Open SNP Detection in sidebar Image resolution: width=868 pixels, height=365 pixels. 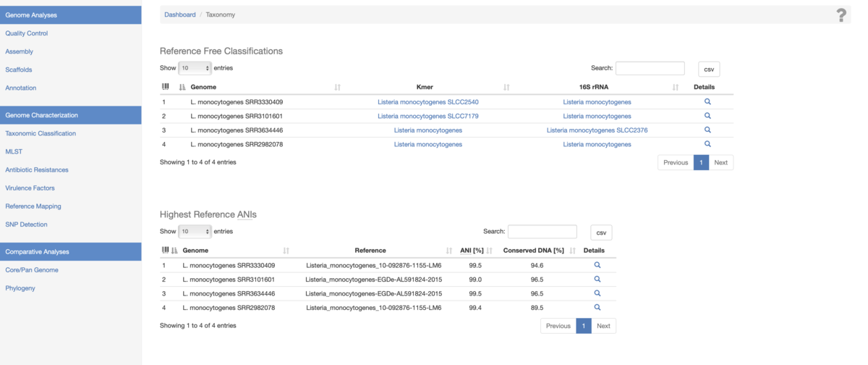coord(26,224)
